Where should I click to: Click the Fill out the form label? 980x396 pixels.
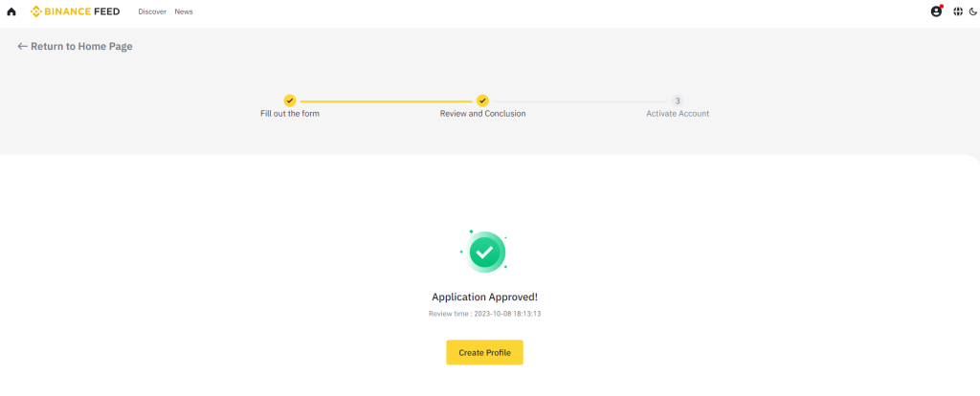(x=290, y=114)
